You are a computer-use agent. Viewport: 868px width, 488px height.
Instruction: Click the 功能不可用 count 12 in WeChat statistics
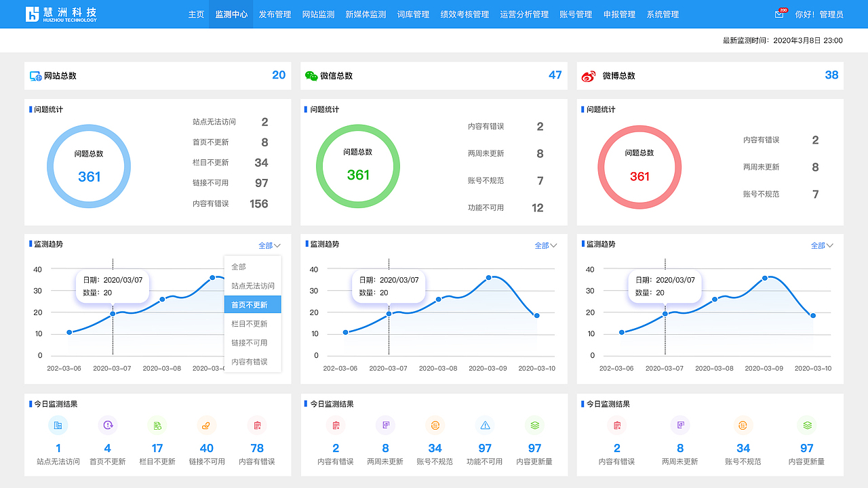538,208
